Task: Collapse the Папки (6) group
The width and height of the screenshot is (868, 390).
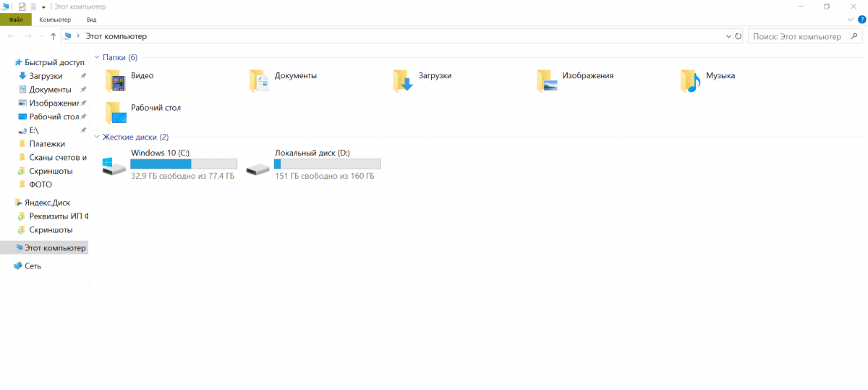Action: point(98,57)
